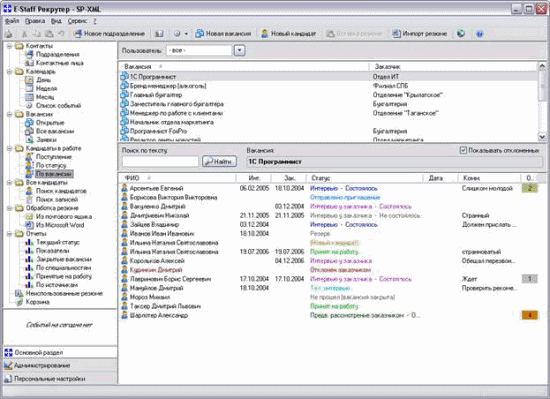Select vacancy Бренд-менеджер (алкоголь)
Viewport: 550px width, 399px height.
coord(328,86)
